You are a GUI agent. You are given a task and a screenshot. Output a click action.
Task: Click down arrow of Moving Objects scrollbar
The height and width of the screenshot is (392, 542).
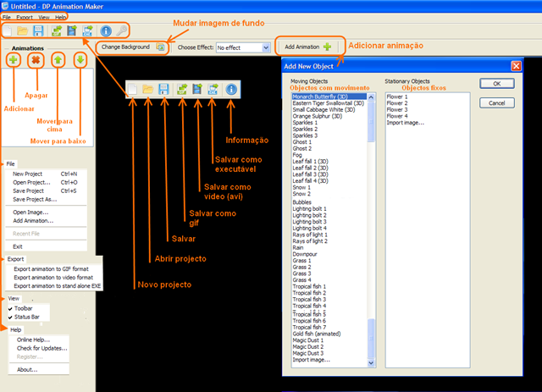[x=371, y=363]
